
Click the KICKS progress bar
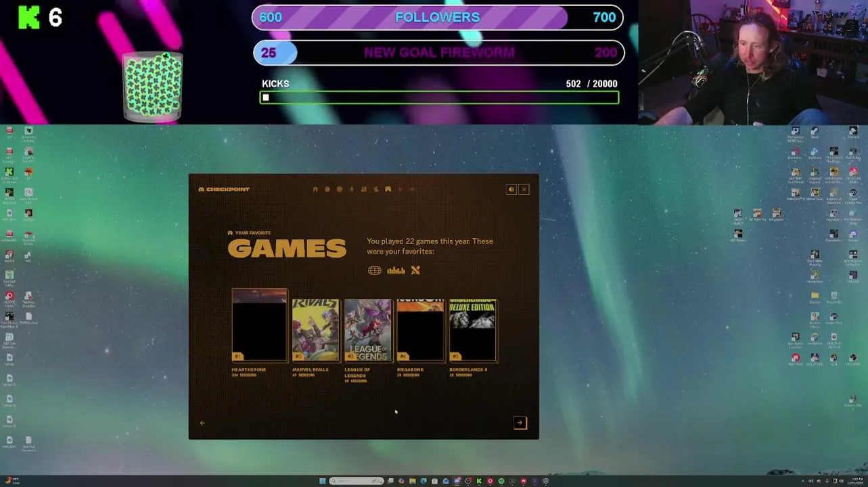(439, 97)
